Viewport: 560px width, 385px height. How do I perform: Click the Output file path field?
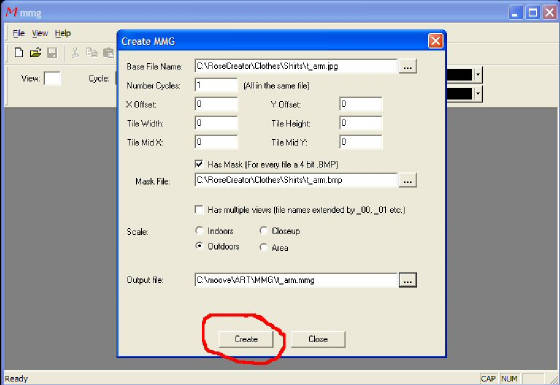[x=296, y=280]
